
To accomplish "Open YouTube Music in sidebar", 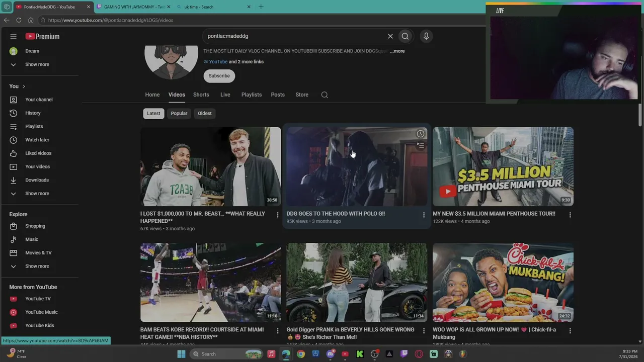I will 40,312.
